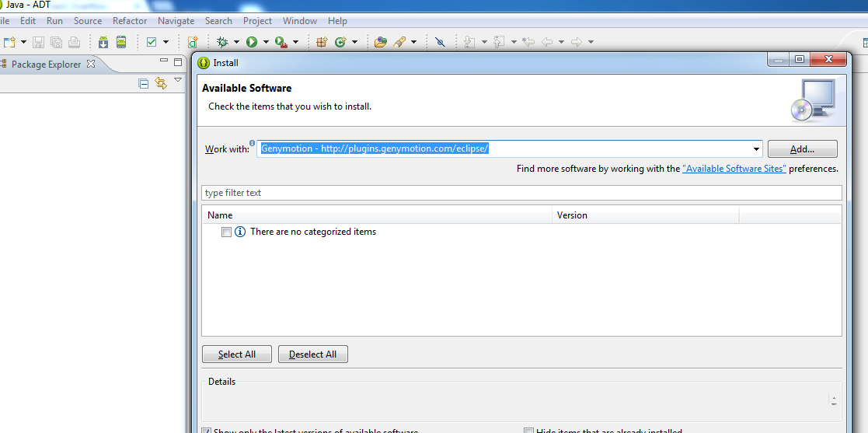Click the Search flashlight icon
This screenshot has height=433, width=868.
pyautogui.click(x=399, y=42)
